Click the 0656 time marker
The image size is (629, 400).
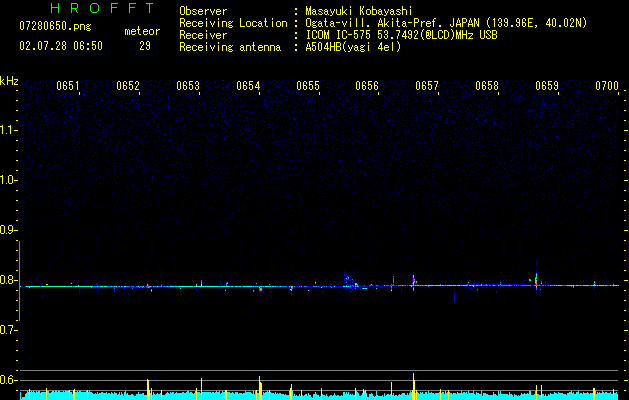tap(367, 86)
